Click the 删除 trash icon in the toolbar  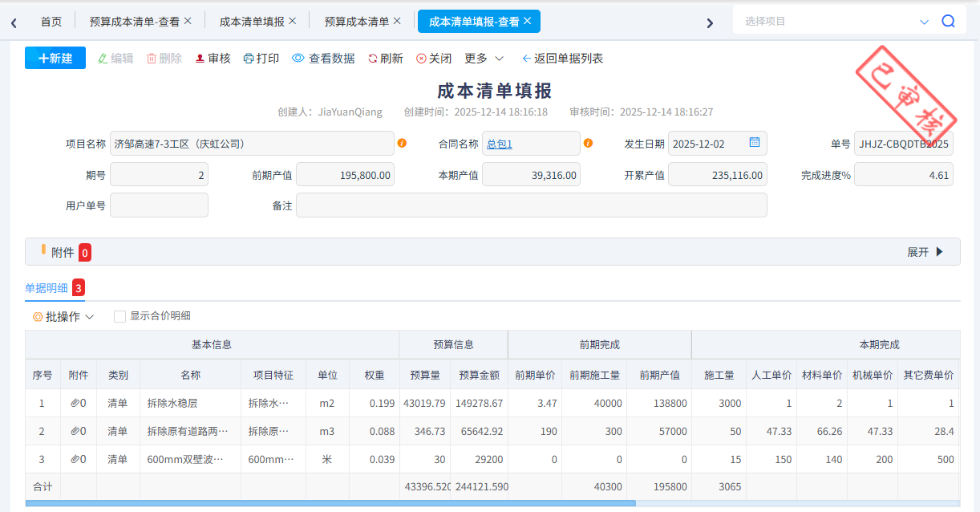[151, 58]
